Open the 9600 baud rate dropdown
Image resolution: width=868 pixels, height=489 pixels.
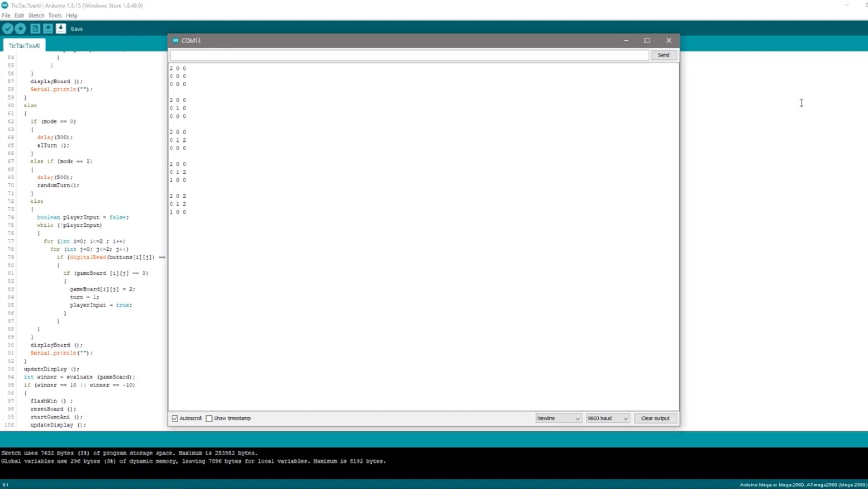[x=607, y=418]
